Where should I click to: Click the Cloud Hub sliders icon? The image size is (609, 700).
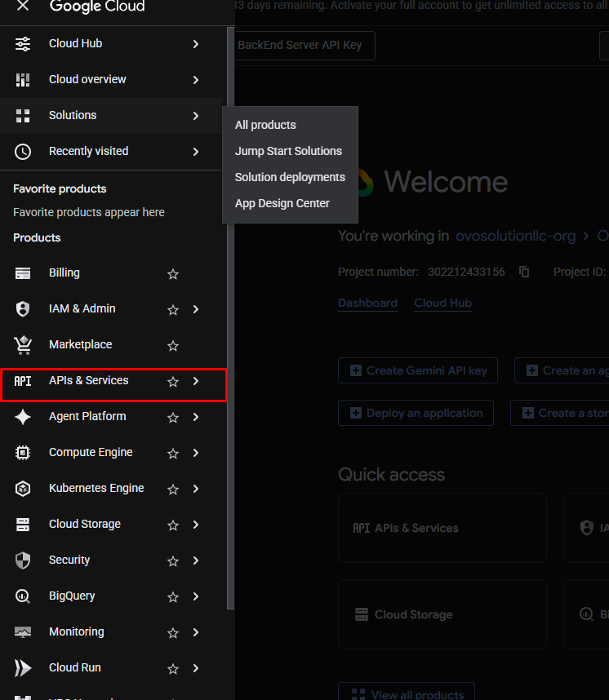pyautogui.click(x=23, y=44)
